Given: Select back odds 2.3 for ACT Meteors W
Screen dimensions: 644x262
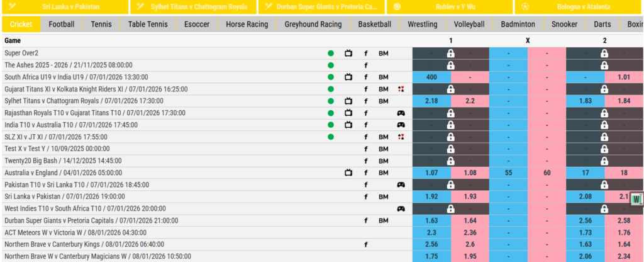Looking at the screenshot, I should (x=431, y=232).
